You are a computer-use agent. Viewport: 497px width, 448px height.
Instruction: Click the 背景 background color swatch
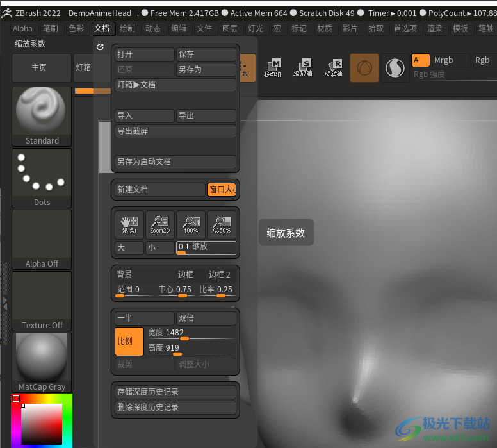pyautogui.click(x=145, y=275)
